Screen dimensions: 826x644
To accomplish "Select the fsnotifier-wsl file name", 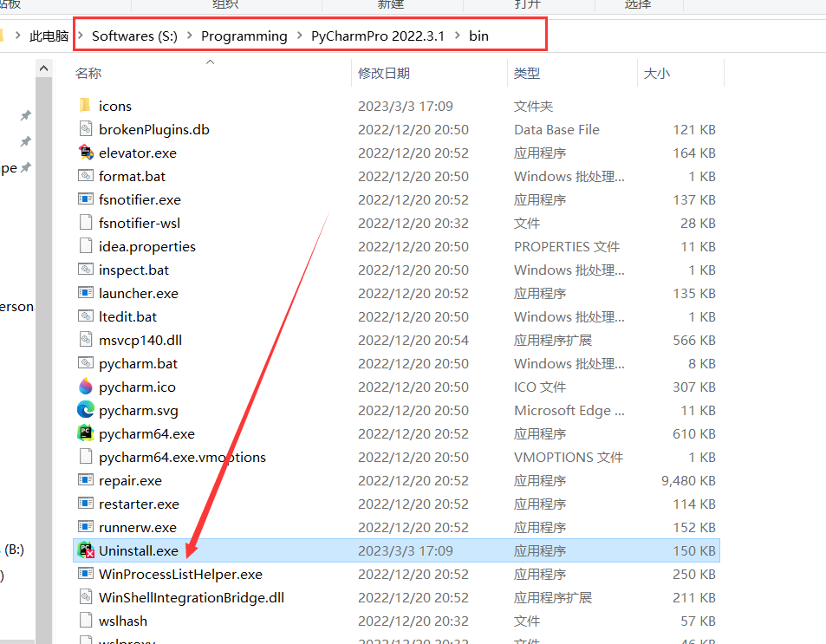I will point(139,224).
